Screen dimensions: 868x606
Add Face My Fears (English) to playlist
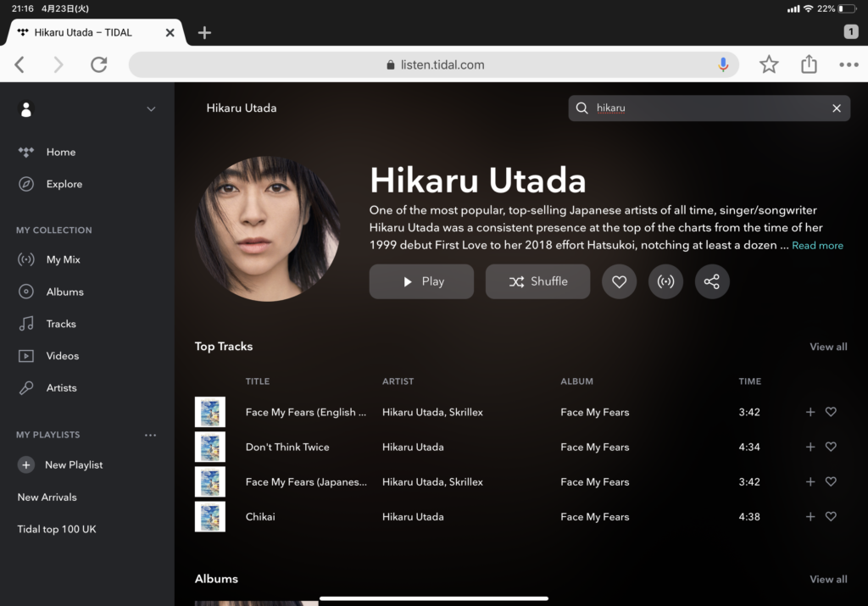[x=810, y=412]
